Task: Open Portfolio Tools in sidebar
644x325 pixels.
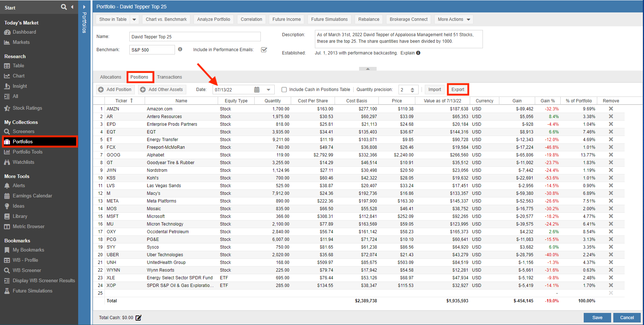Action: click(x=27, y=152)
